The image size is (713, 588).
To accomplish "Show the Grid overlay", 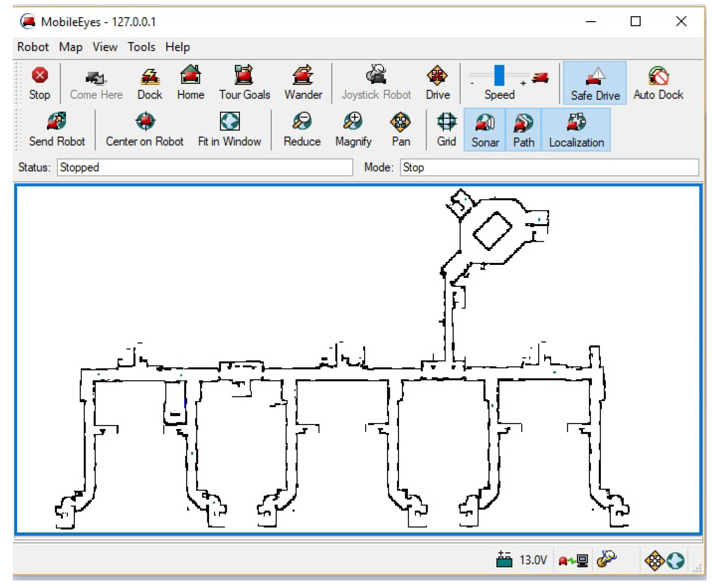I will [x=446, y=130].
